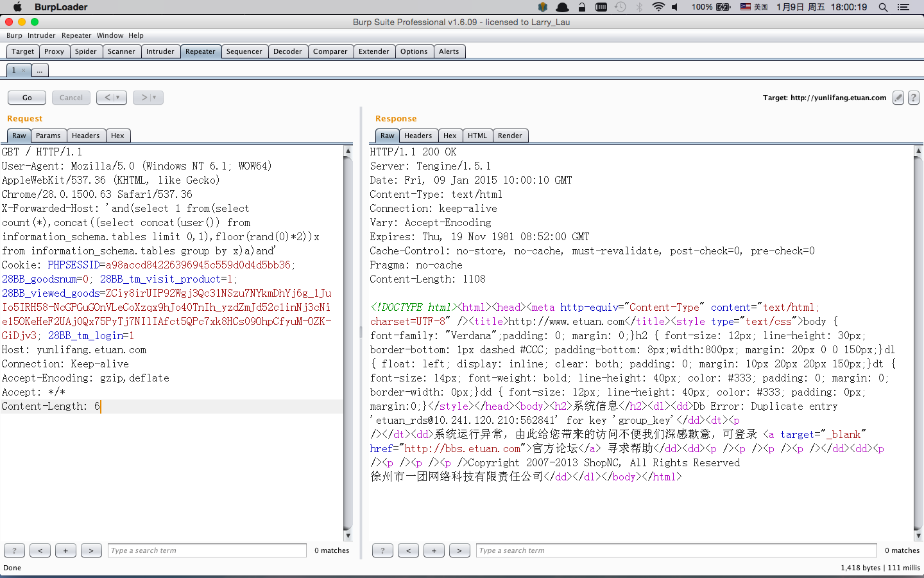The height and width of the screenshot is (578, 924).
Task: Open help via target question mark icon
Action: pos(914,98)
